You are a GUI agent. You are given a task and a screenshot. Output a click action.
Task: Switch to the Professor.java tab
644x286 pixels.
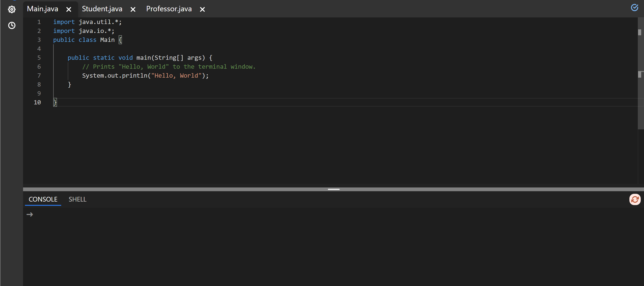point(169,9)
